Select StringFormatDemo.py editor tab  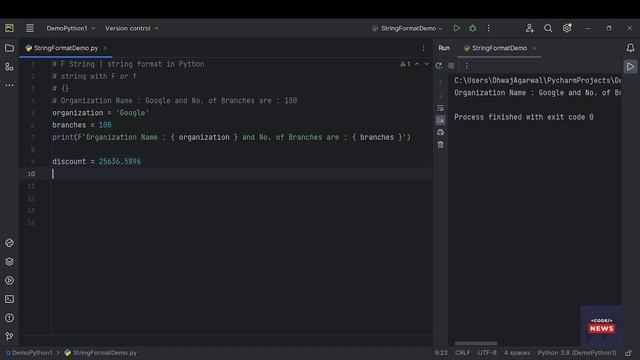(66, 48)
